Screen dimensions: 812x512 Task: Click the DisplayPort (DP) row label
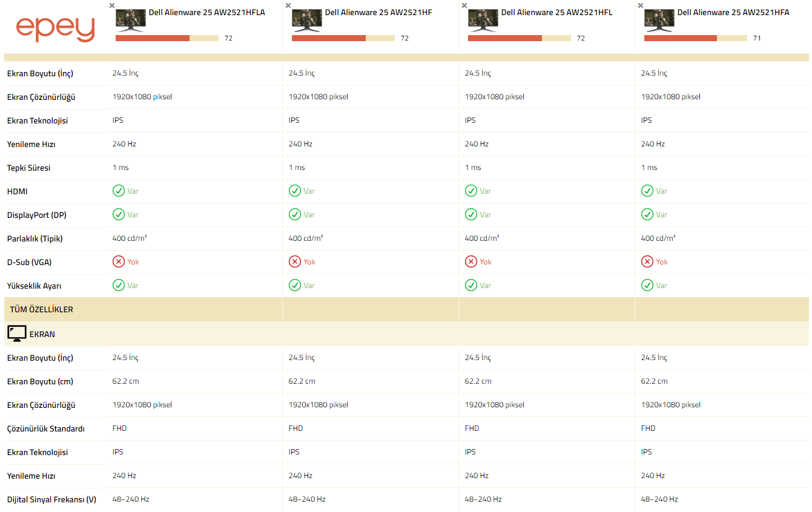[37, 215]
